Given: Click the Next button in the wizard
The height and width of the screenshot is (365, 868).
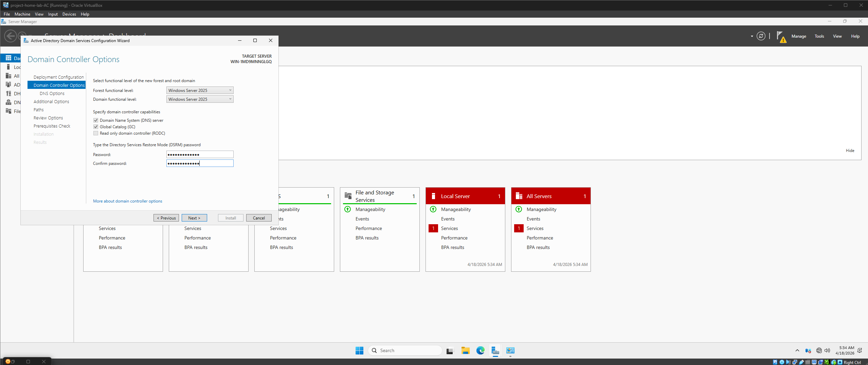Looking at the screenshot, I should point(194,217).
